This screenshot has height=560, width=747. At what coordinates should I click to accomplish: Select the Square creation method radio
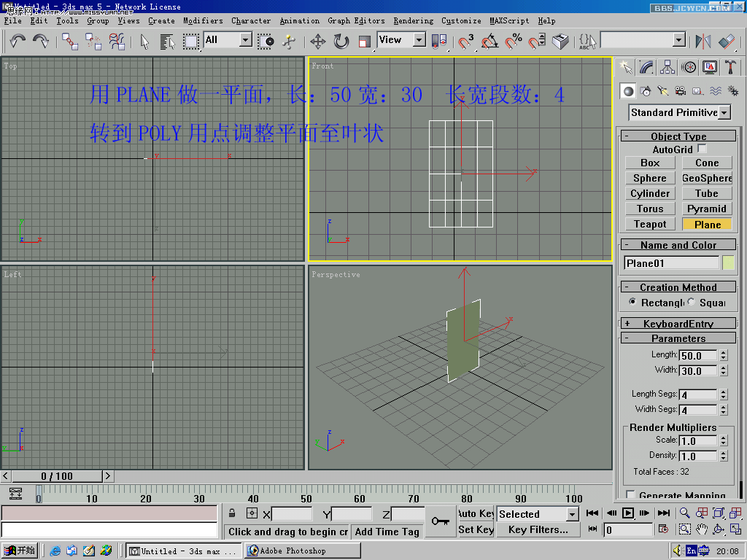692,302
